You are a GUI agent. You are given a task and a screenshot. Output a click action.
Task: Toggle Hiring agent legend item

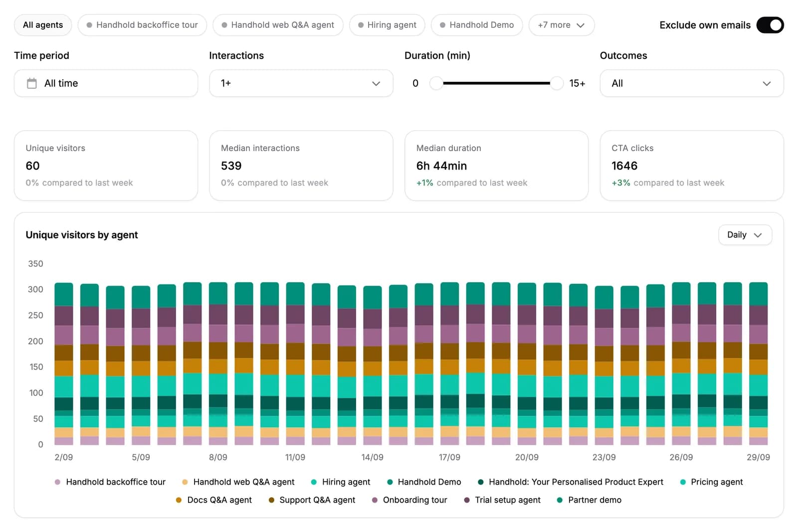point(341,482)
